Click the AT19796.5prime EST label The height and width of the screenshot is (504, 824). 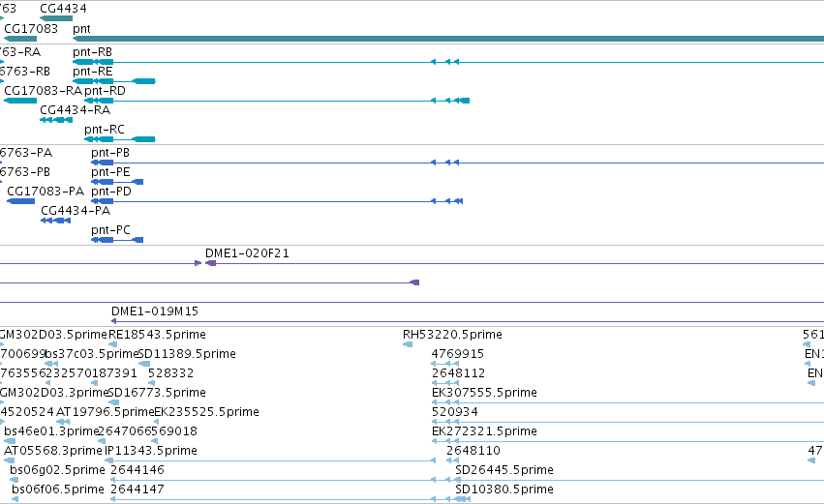[106, 413]
